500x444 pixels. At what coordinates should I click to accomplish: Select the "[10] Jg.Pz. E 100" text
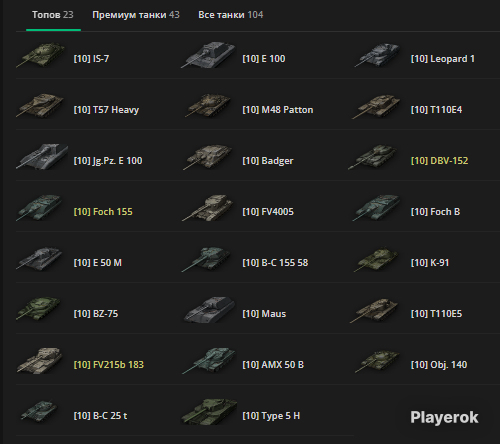108,161
